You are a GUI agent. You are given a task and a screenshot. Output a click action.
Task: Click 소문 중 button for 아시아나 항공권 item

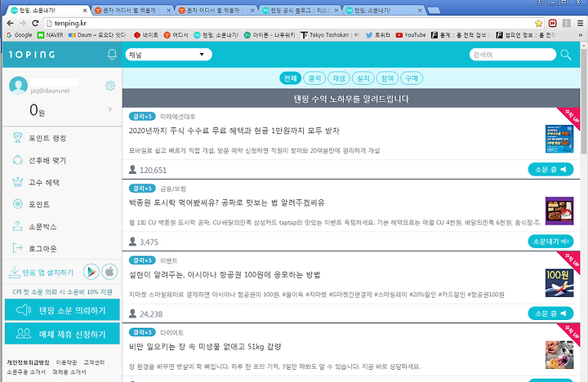tap(550, 313)
